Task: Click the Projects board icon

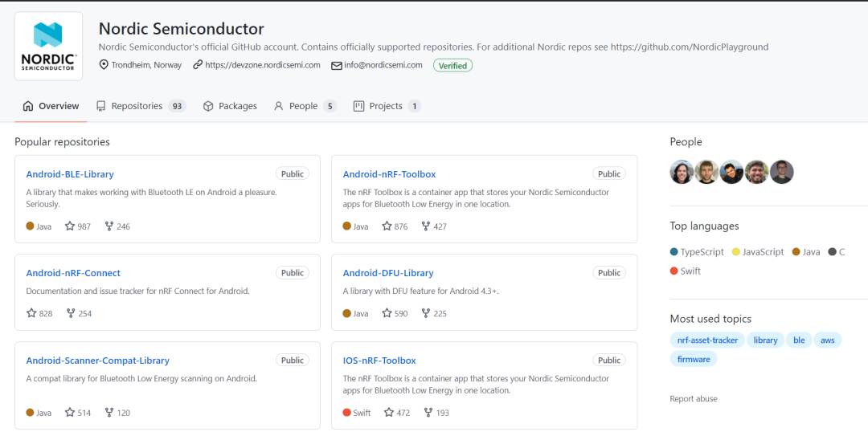Action: tap(358, 106)
